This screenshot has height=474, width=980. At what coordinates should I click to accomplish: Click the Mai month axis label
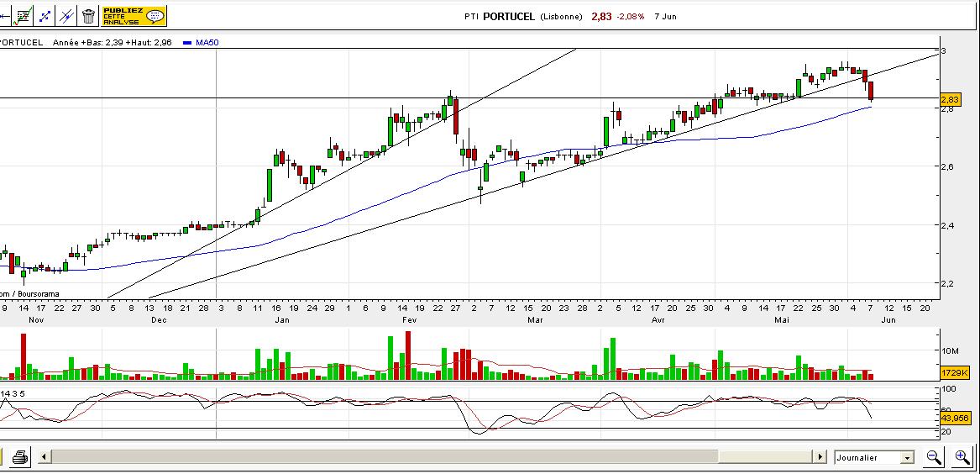pos(781,320)
